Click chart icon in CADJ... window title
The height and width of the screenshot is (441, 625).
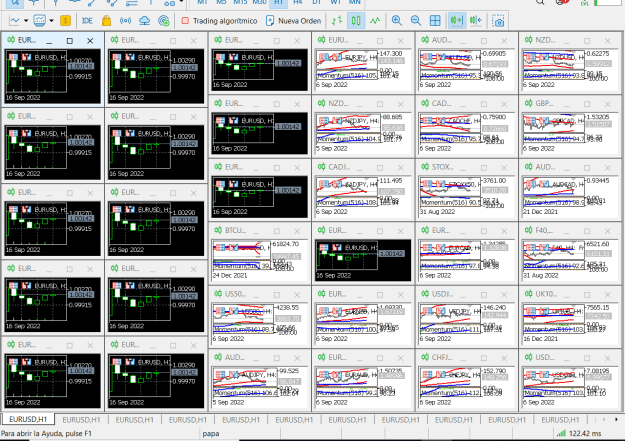coord(322,167)
